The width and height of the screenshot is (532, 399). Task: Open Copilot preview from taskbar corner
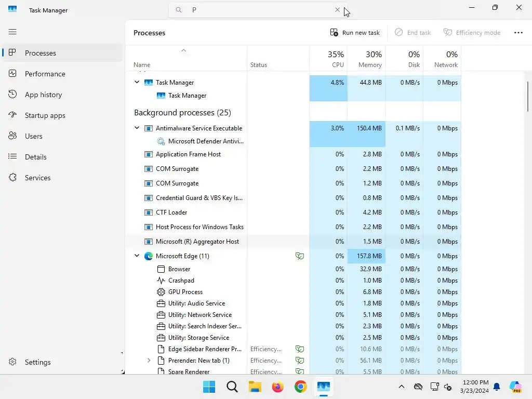[x=516, y=387]
